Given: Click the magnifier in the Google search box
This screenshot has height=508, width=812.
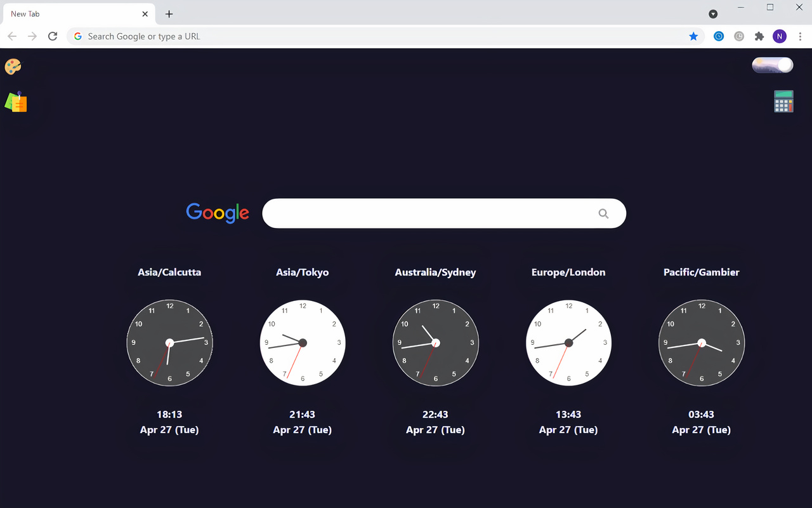Looking at the screenshot, I should (x=603, y=213).
